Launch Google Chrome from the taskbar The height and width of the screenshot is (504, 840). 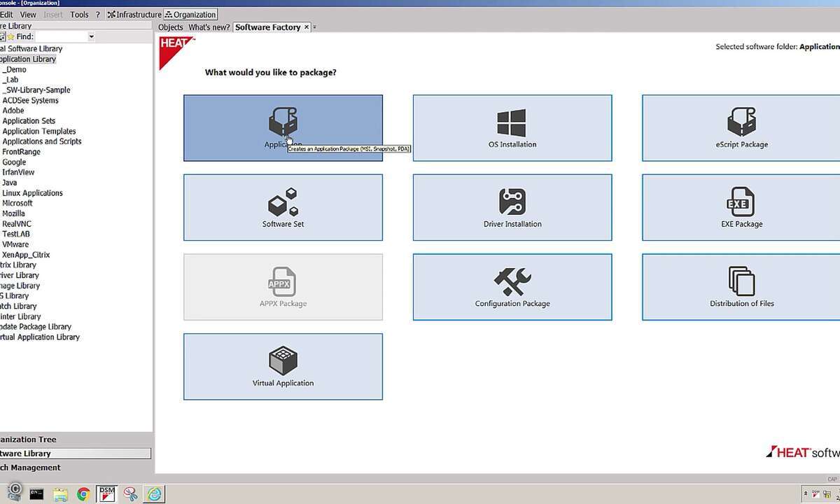coord(83,494)
